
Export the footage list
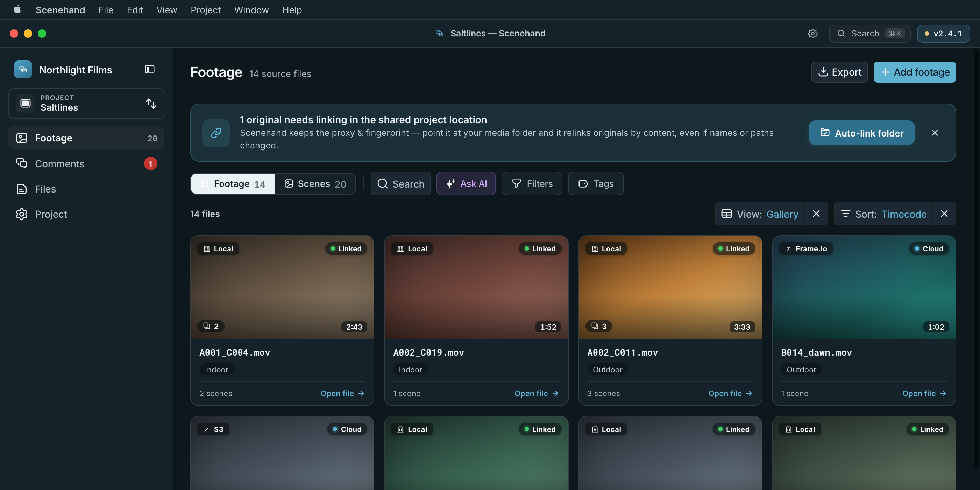839,72
